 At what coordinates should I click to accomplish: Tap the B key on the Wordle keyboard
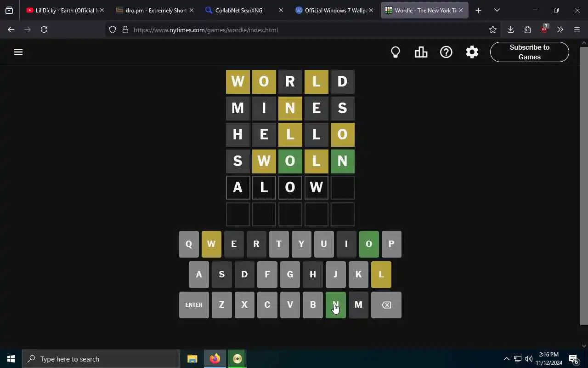pyautogui.click(x=313, y=305)
